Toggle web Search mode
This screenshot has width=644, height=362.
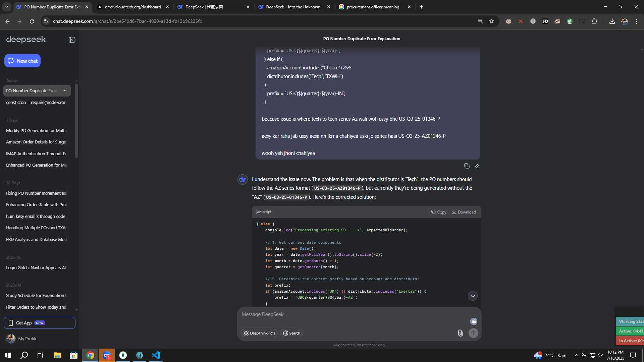[x=291, y=333]
